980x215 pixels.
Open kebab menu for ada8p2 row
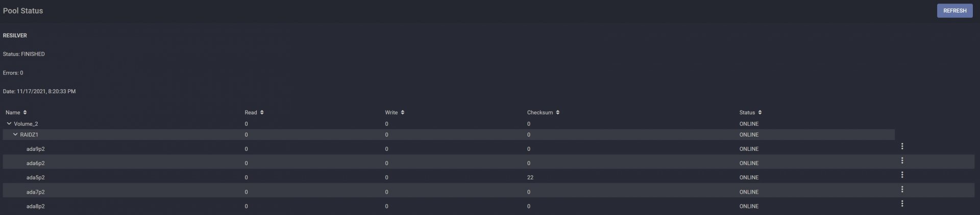pyautogui.click(x=902, y=204)
